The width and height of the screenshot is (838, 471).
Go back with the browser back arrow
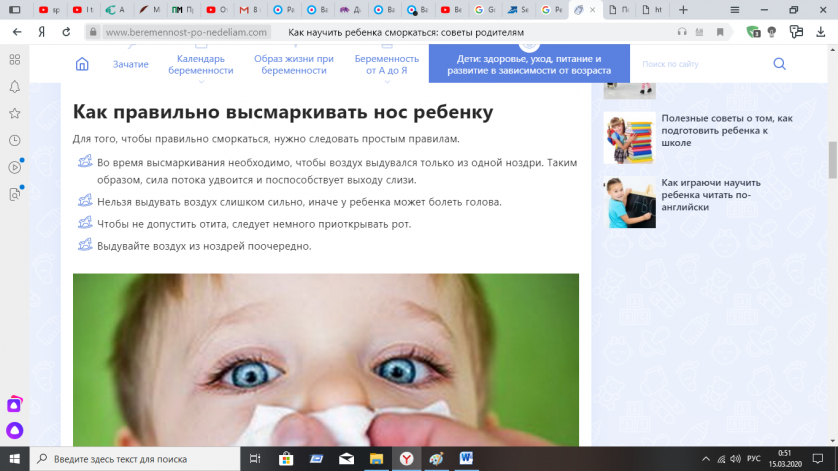(x=17, y=32)
